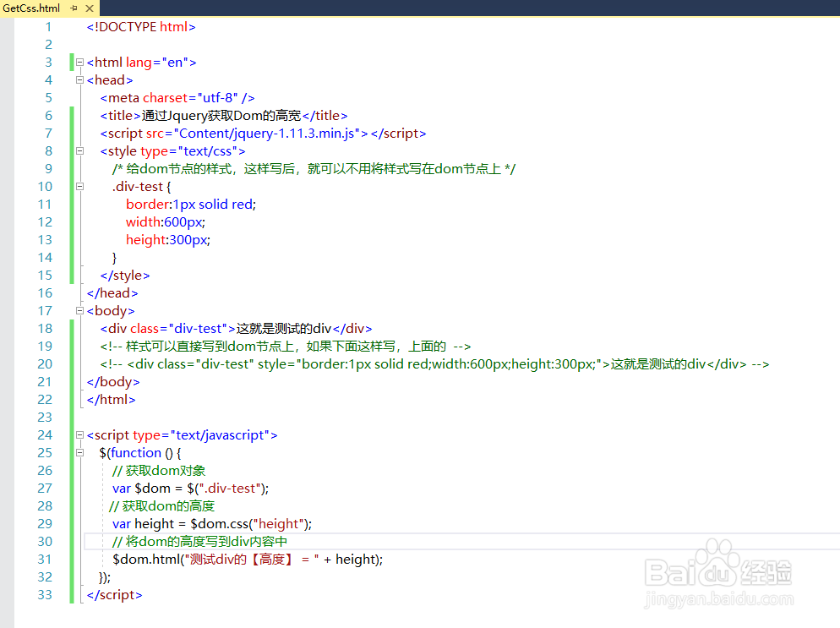Click the comment // 获取dom对象

[159, 471]
